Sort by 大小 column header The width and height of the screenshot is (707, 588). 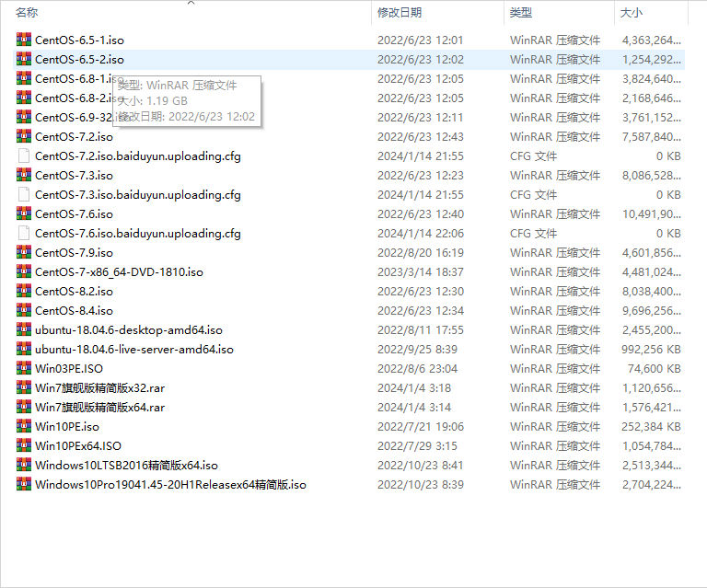coord(632,13)
